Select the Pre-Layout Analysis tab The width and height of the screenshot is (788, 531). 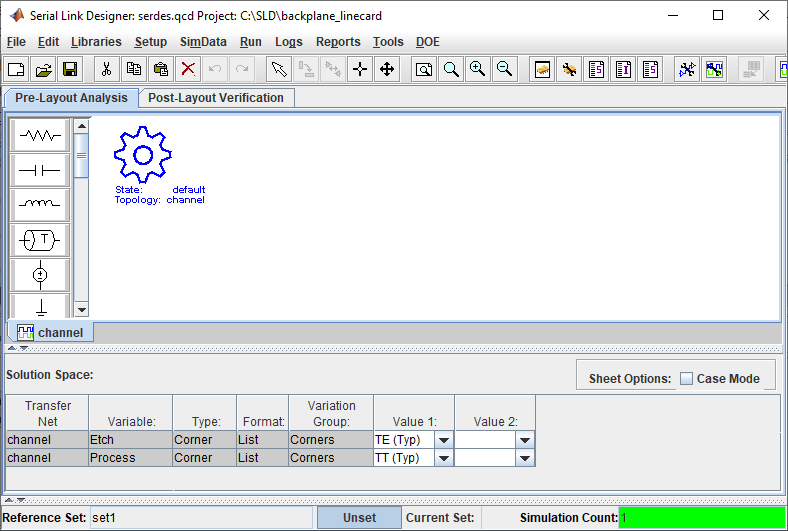(71, 97)
